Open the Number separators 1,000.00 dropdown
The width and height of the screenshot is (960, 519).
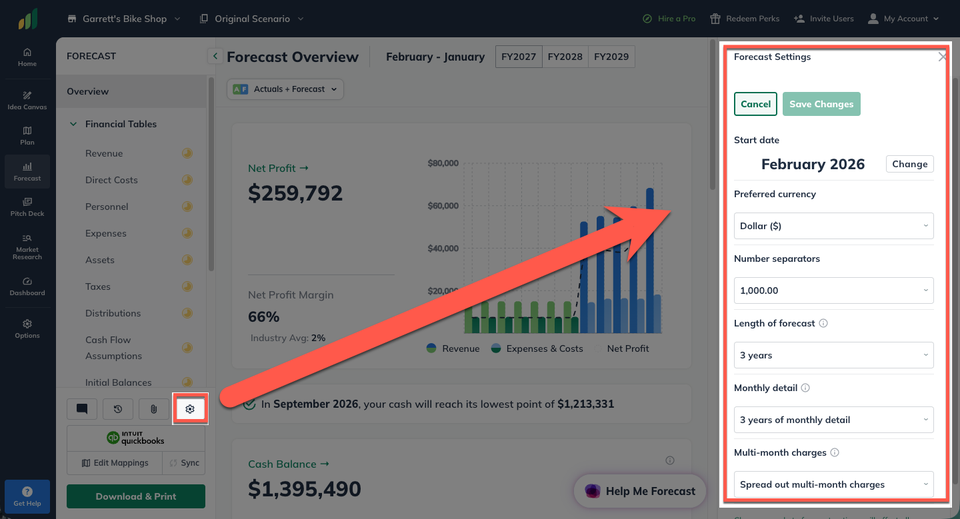click(x=833, y=291)
